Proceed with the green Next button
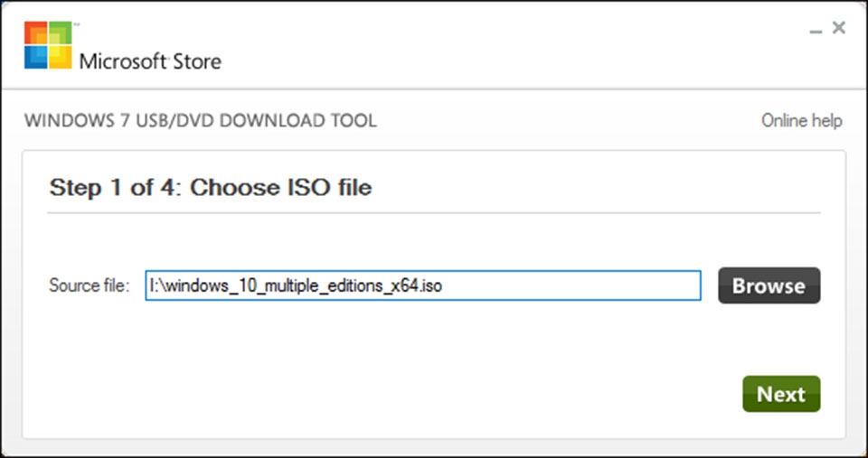Viewport: 868px width, 458px height. [x=781, y=394]
